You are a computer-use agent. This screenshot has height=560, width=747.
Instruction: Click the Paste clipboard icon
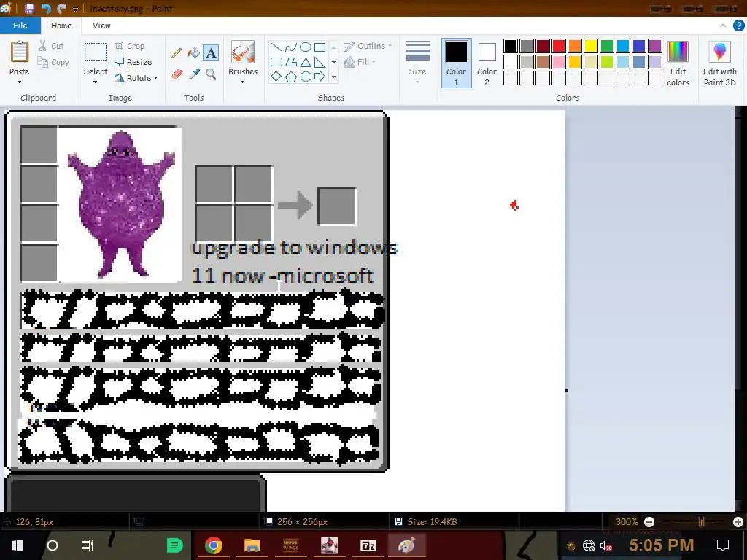20,52
